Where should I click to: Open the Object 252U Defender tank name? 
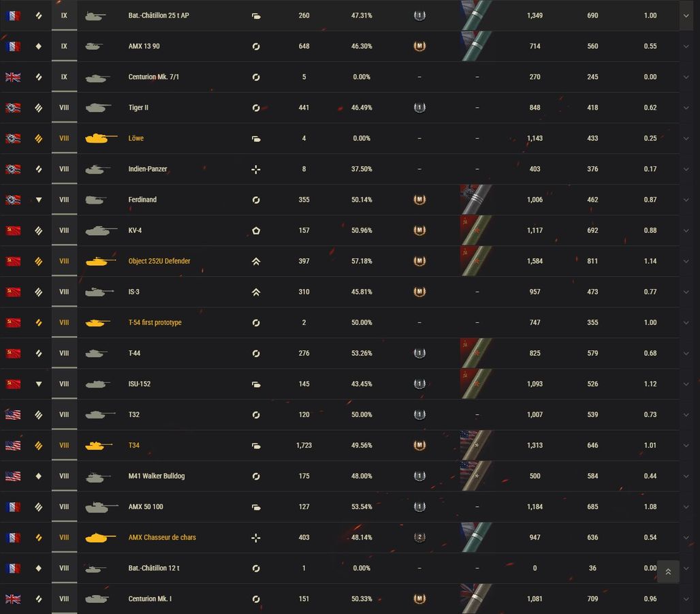(x=159, y=261)
